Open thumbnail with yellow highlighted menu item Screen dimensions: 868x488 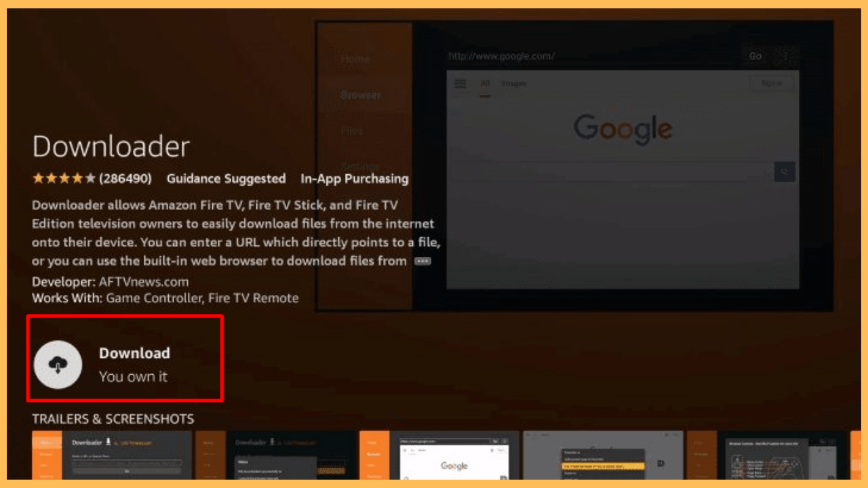click(602, 455)
